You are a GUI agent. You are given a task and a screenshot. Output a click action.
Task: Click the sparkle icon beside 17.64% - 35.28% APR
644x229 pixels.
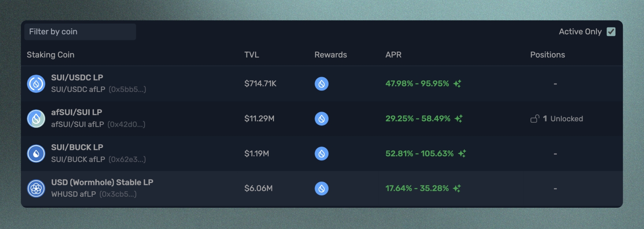(457, 188)
